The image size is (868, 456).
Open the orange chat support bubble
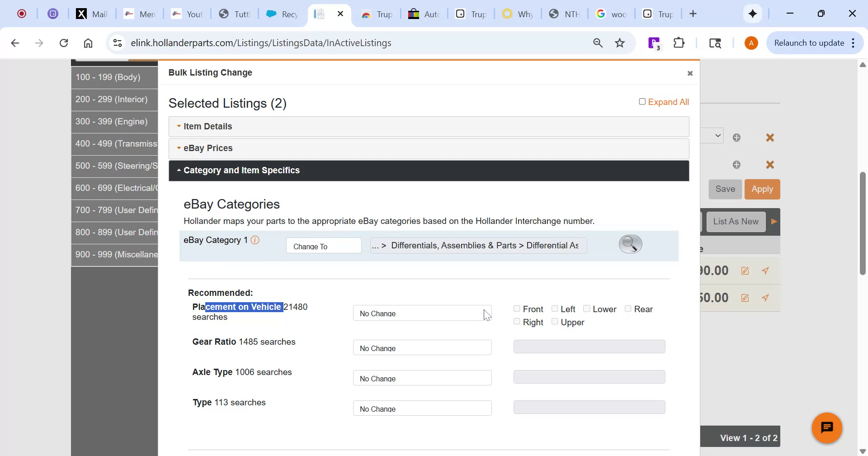(x=826, y=427)
